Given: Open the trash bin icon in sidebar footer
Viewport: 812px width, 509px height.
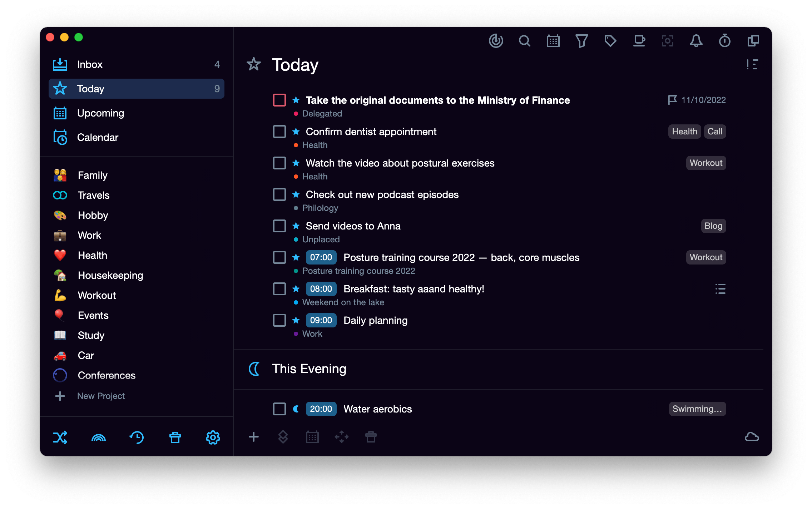Looking at the screenshot, I should (x=175, y=437).
